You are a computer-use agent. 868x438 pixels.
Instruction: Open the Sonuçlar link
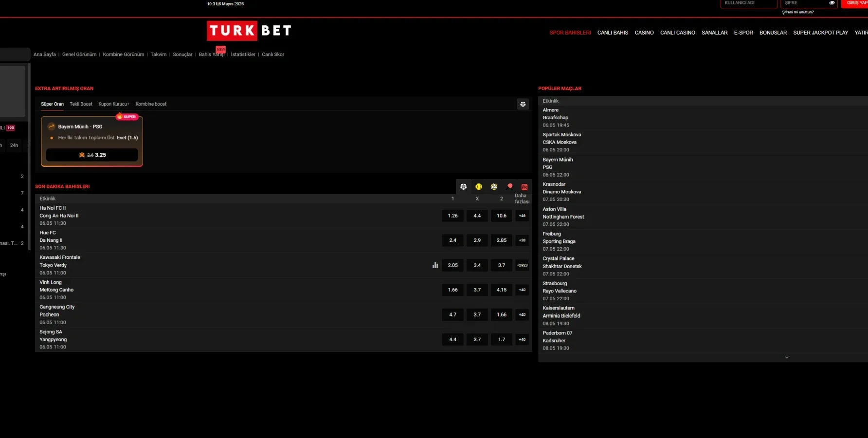pos(182,55)
